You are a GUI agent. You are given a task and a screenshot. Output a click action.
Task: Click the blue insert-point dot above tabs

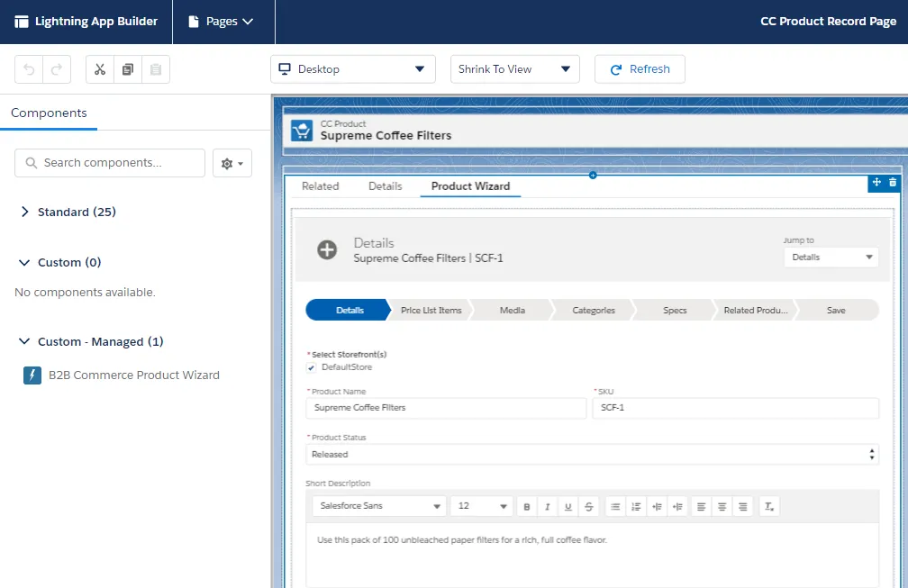tap(593, 176)
